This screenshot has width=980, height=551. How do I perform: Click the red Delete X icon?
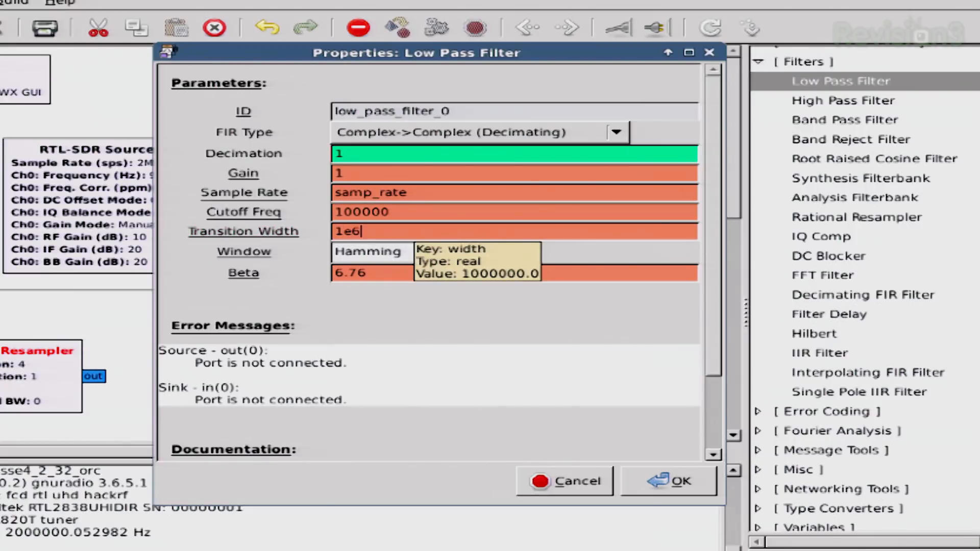(x=214, y=28)
